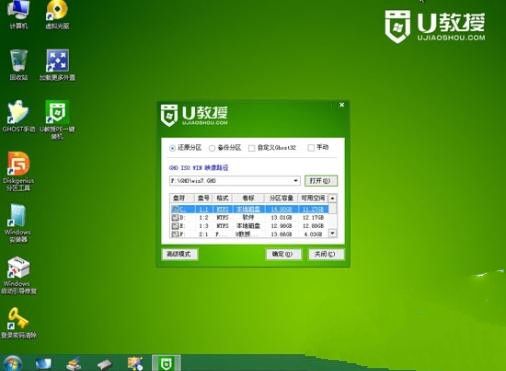Click the 高级模式 button
The image size is (506, 371).
[x=179, y=254]
